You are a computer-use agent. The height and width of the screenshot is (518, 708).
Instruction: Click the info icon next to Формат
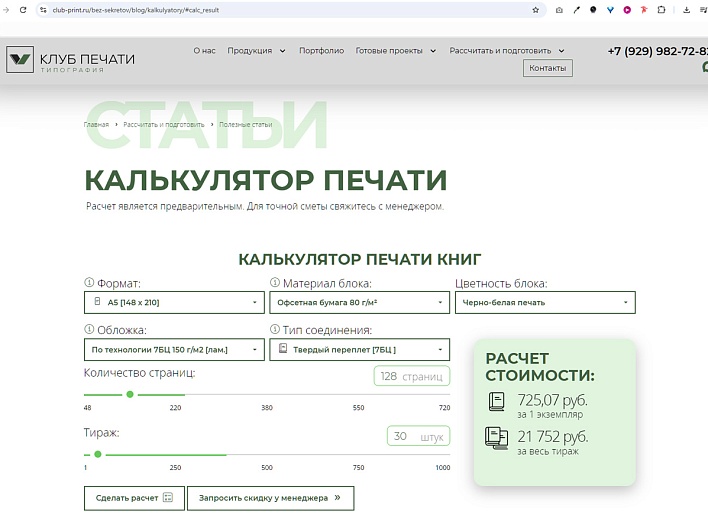click(89, 283)
